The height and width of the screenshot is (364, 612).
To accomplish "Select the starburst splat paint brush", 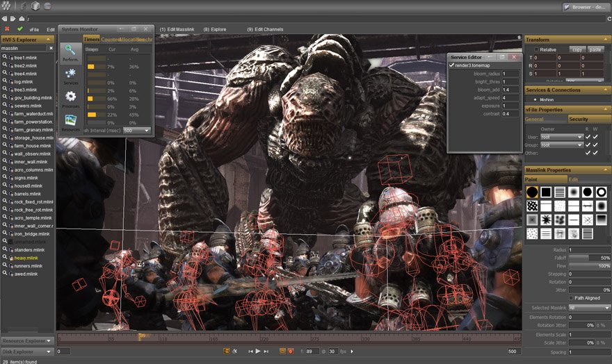I will coord(546,220).
